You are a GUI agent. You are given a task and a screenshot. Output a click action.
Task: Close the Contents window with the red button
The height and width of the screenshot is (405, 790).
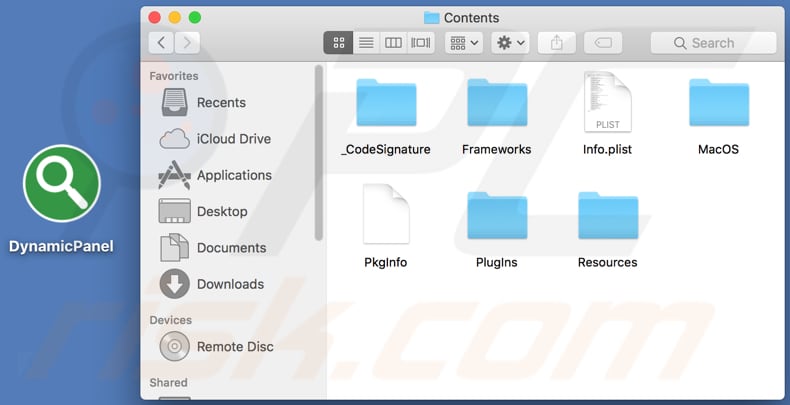[154, 18]
